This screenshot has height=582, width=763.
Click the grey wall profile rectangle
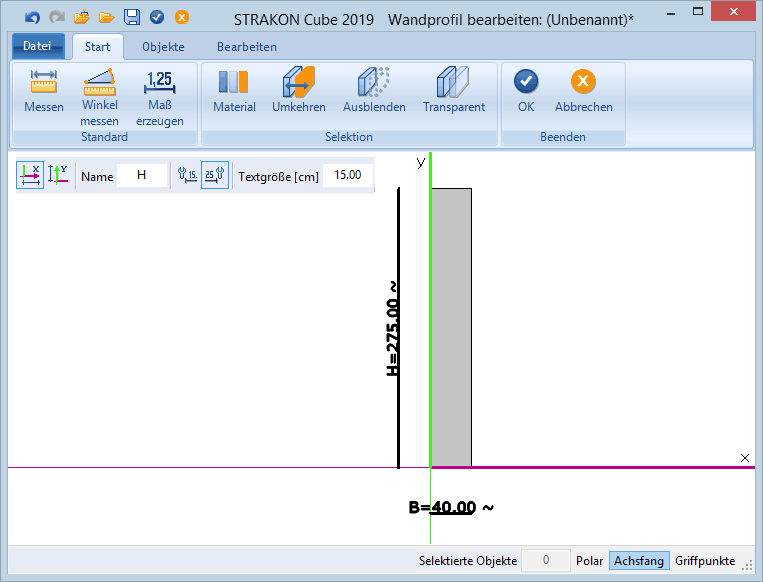pos(452,327)
